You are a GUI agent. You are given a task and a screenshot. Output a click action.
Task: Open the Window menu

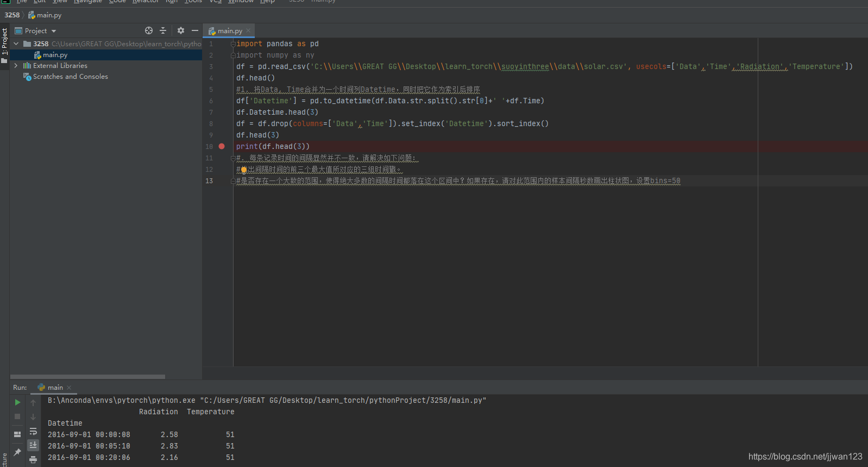[241, 2]
